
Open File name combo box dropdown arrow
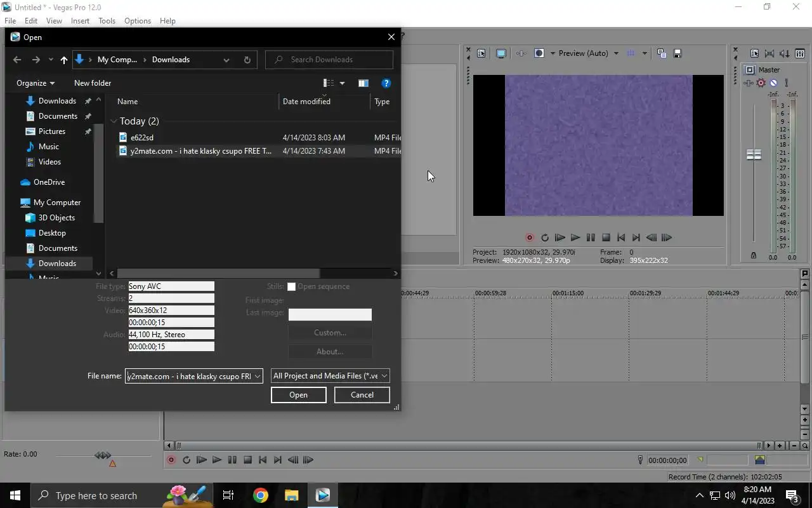pos(258,377)
